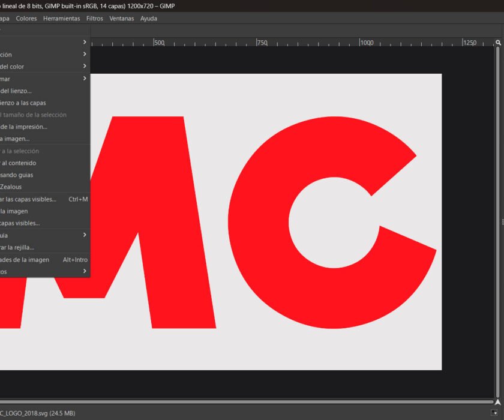Click the GIMP title bar text '1200x720 – GIMP'
This screenshot has width=504, height=420.
tap(151, 6)
